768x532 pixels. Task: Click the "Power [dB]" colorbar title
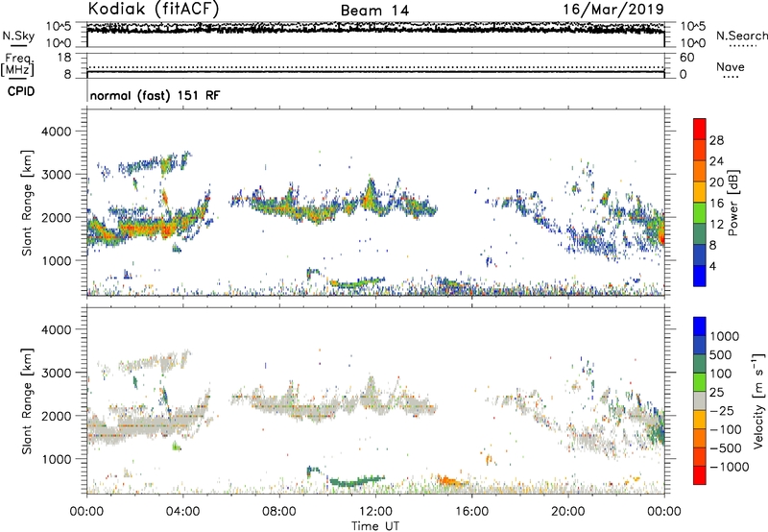point(732,203)
